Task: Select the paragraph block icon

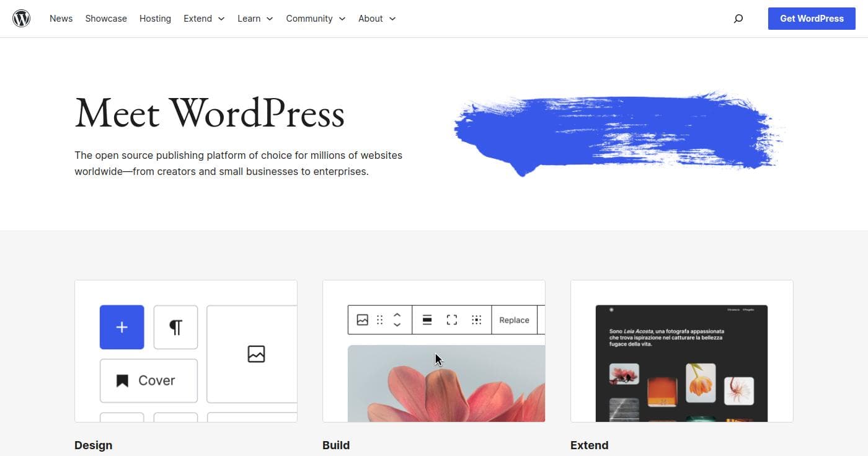Action: point(175,327)
